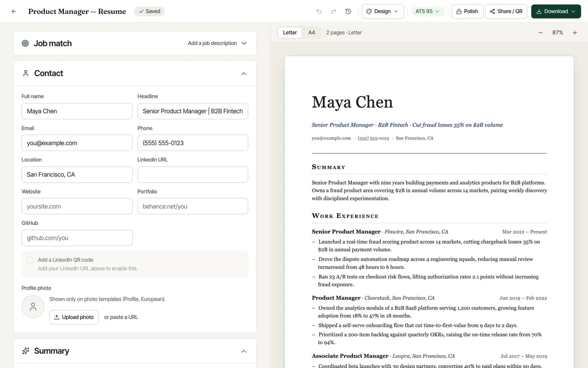
Task: Click the Product Manager — Resume title
Action: (x=77, y=11)
